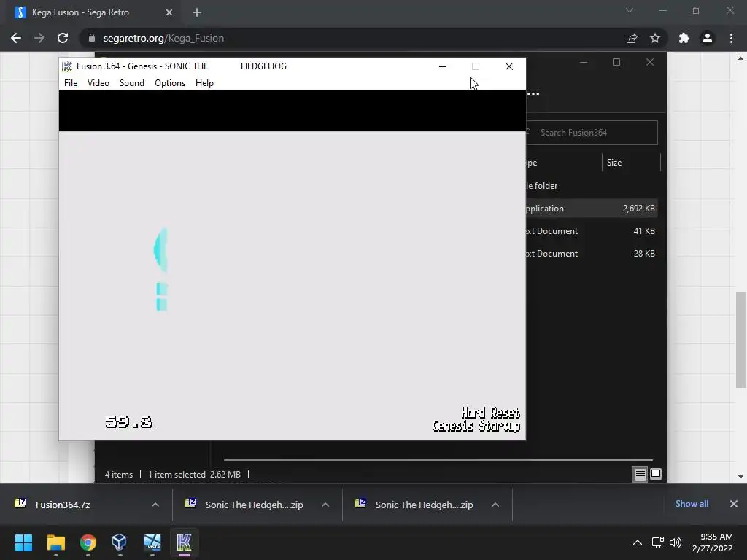Open Google Chrome from the taskbar

pyautogui.click(x=88, y=542)
